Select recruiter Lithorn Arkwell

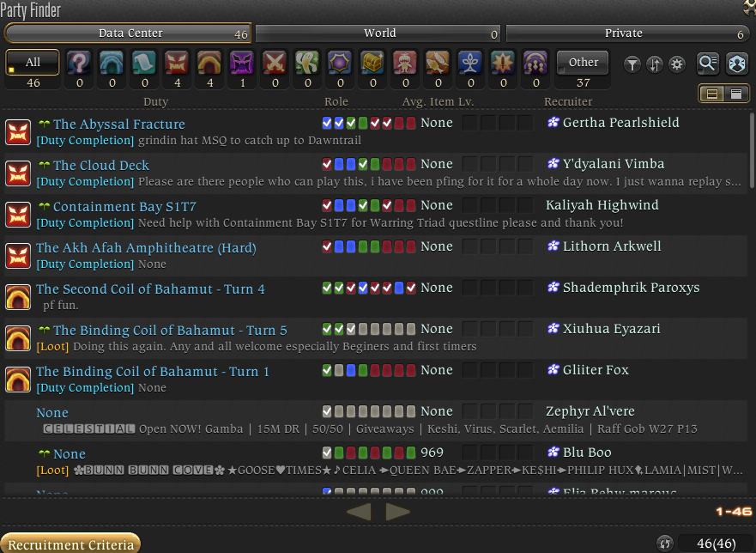click(612, 246)
